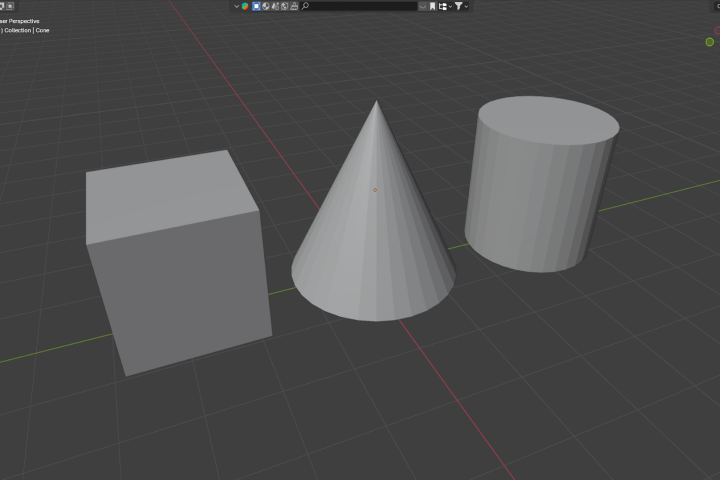The width and height of the screenshot is (720, 480).
Task: Expand the chevron button right of search field
Action: tap(423, 6)
